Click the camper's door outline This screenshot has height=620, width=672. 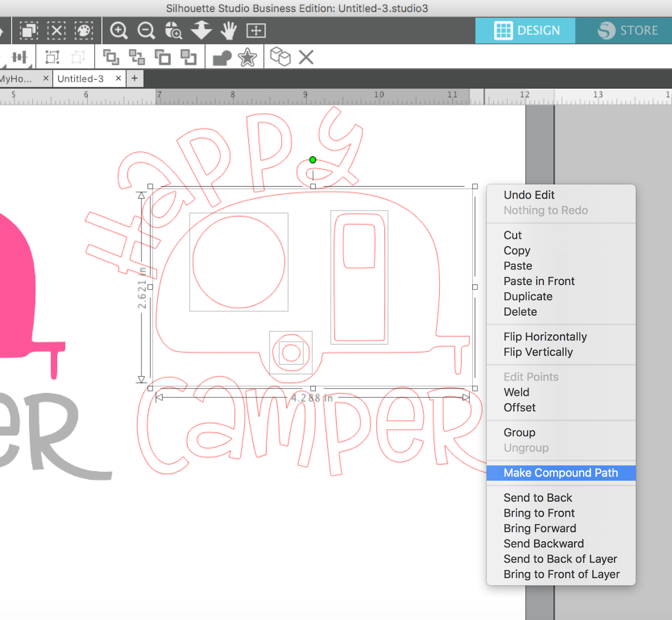(360, 277)
